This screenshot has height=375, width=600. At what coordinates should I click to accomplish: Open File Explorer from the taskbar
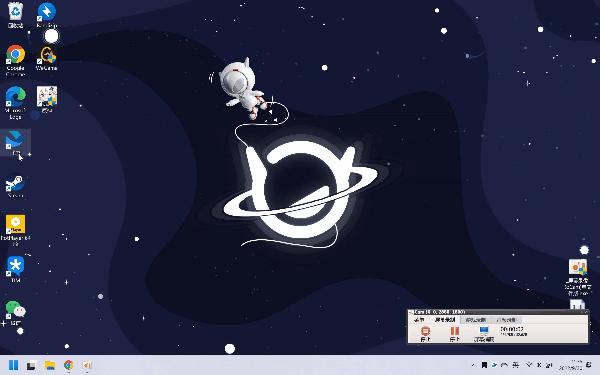click(50, 365)
